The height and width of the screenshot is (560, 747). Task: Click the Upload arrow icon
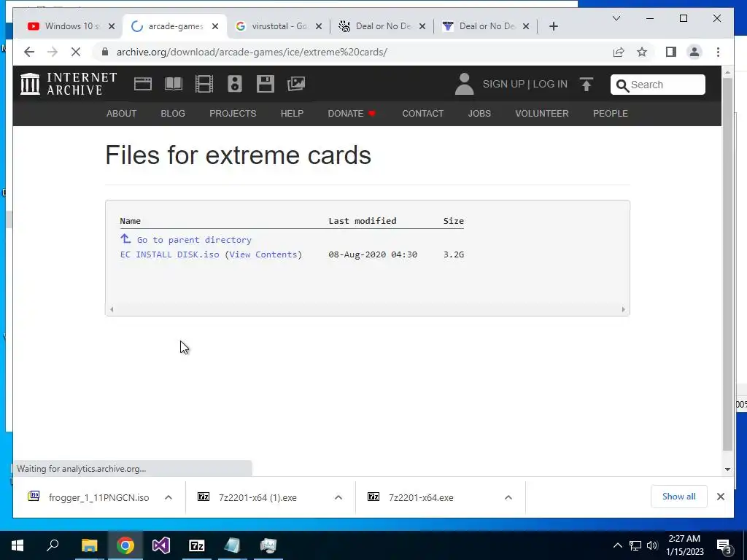click(587, 85)
